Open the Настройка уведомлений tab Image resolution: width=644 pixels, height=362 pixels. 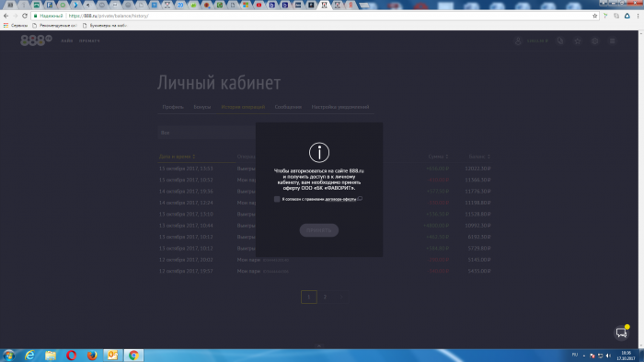point(340,107)
